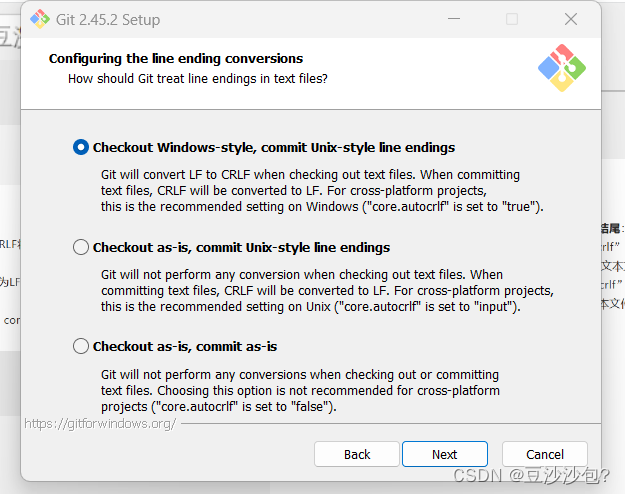Click the 'Git 2.45.2 Setup' title text
The width and height of the screenshot is (625, 494).
point(108,20)
